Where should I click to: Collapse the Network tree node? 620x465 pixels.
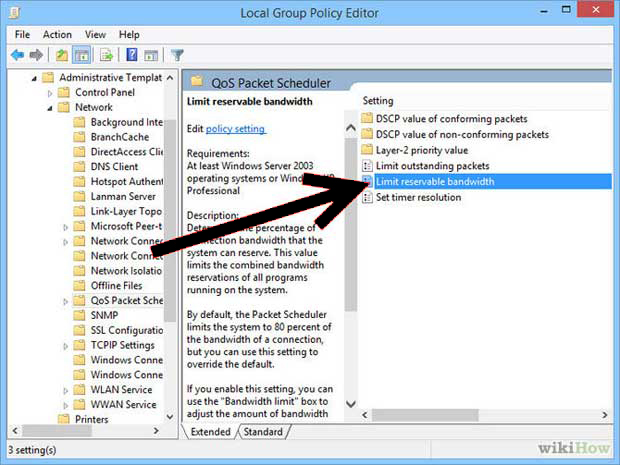point(51,107)
